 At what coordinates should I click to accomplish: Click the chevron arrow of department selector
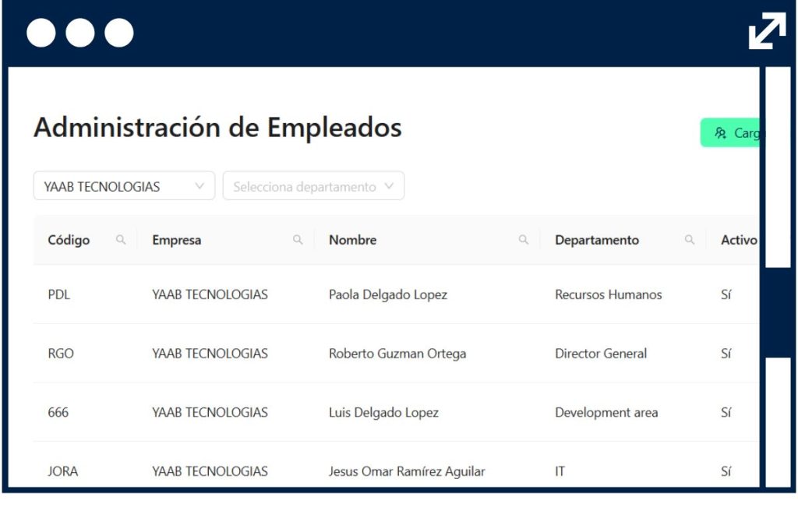[x=390, y=186]
